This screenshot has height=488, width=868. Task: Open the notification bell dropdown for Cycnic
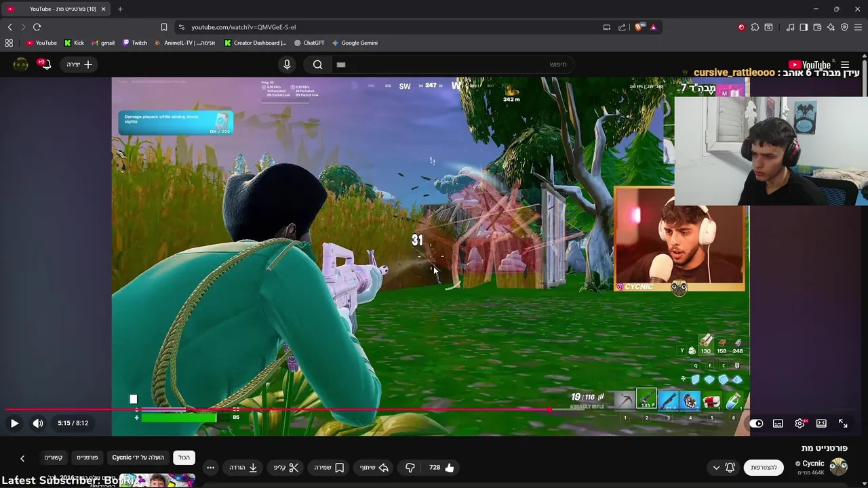click(723, 468)
